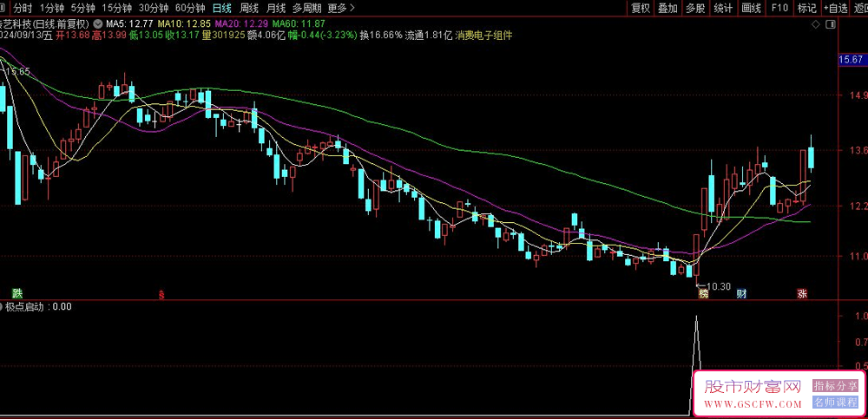Viewport: 868px width, 419px height.
Task: Click the 流通1.81亿 float value
Action: click(429, 35)
